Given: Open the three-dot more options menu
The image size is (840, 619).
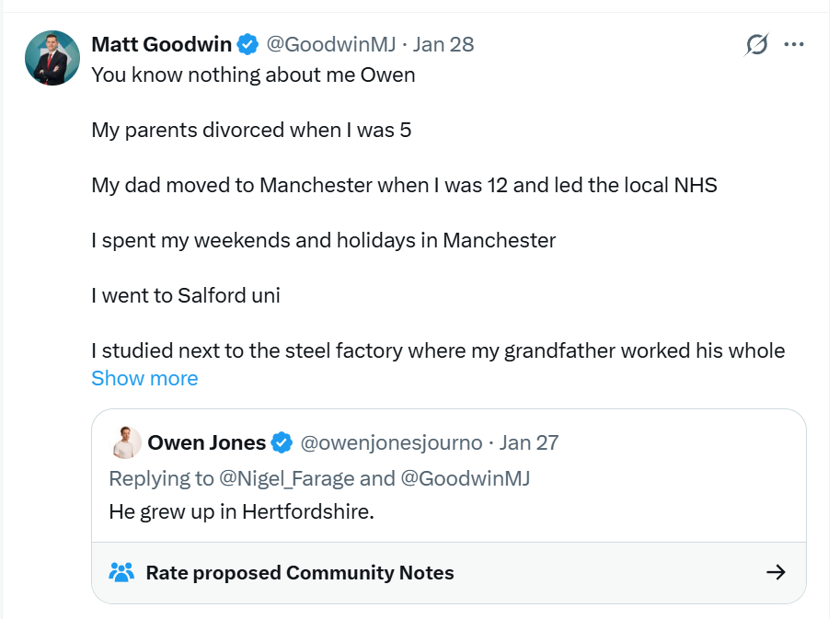Looking at the screenshot, I should (794, 44).
